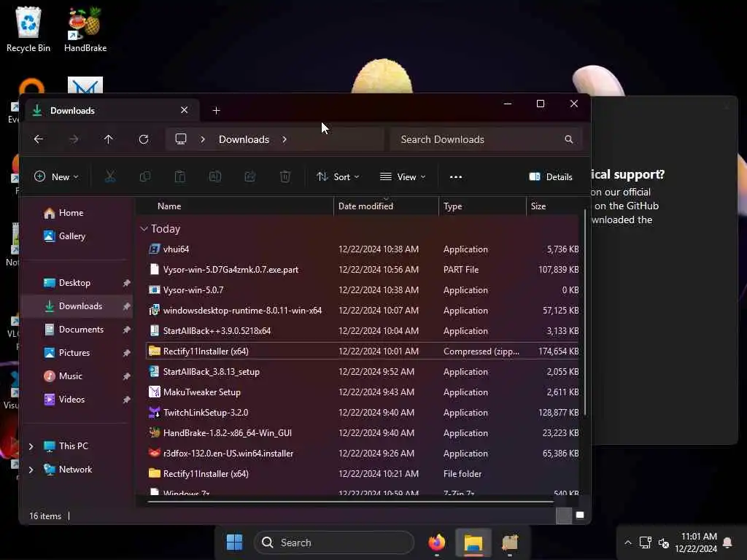Click the taskbar Search box

pyautogui.click(x=334, y=542)
